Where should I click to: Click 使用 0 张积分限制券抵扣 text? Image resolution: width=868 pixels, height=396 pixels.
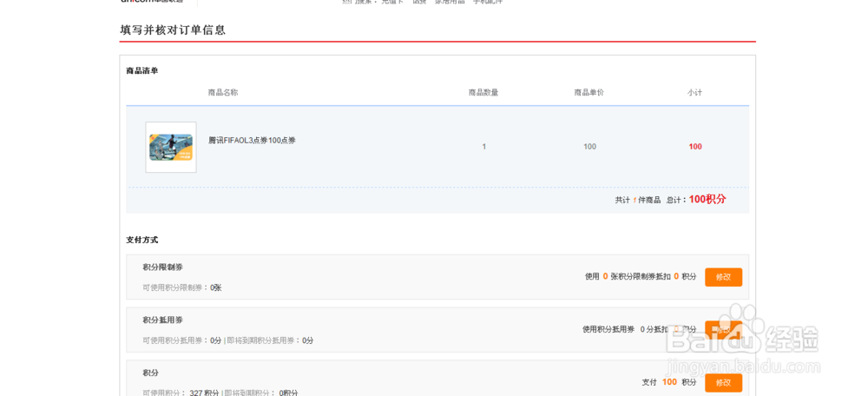coord(628,276)
